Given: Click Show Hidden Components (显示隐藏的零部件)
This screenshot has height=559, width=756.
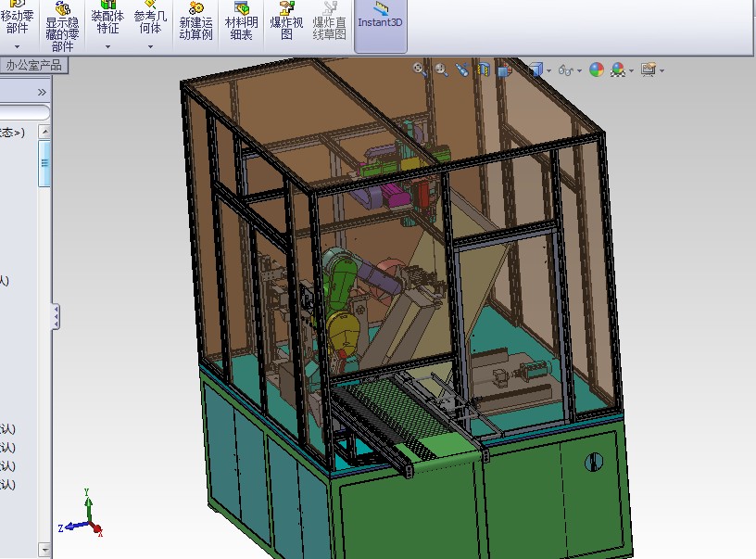Looking at the screenshot, I should 62,27.
